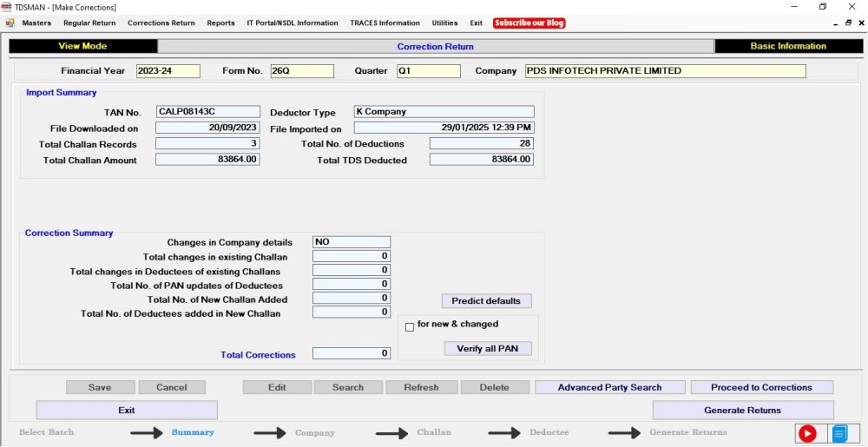Open the Reports menu
This screenshot has width=868, height=447.
tap(220, 23)
